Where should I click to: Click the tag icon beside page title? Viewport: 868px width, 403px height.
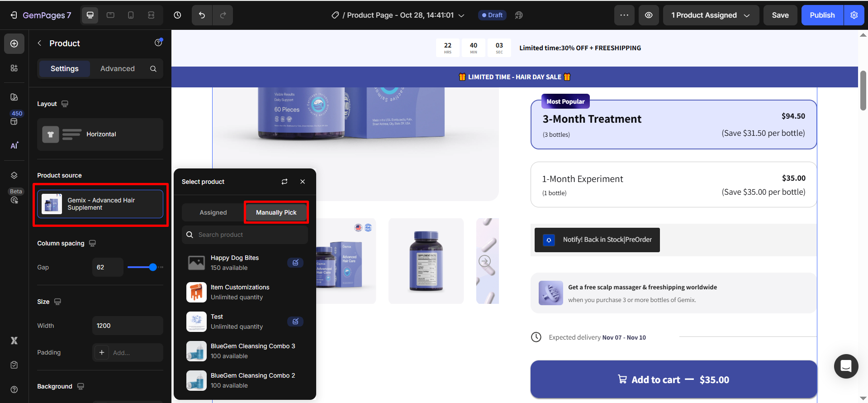(335, 15)
